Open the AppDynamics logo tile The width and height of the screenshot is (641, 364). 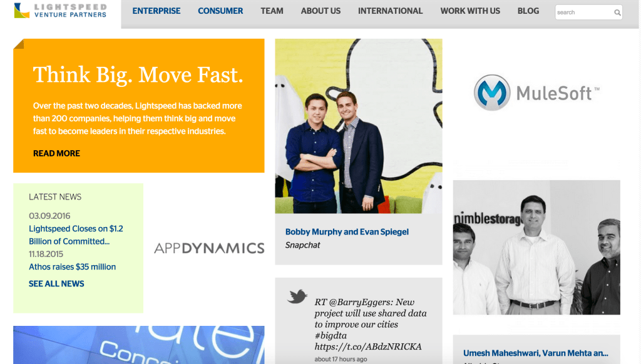(x=209, y=248)
